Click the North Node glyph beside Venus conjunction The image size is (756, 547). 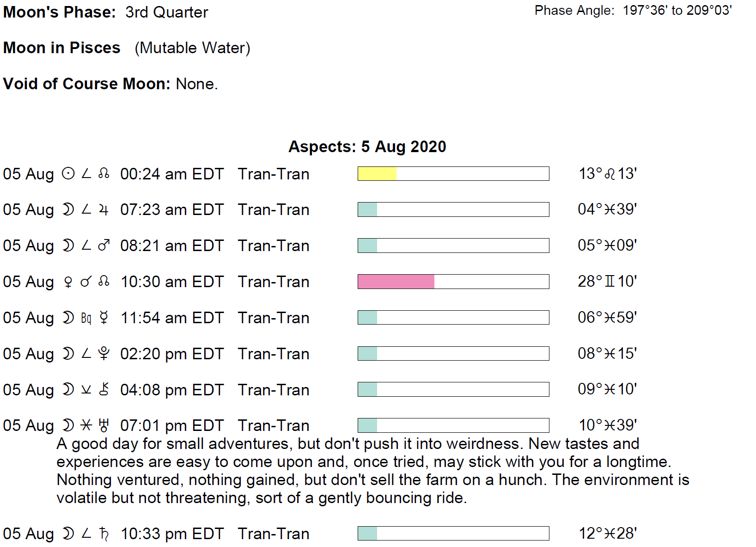(x=104, y=282)
